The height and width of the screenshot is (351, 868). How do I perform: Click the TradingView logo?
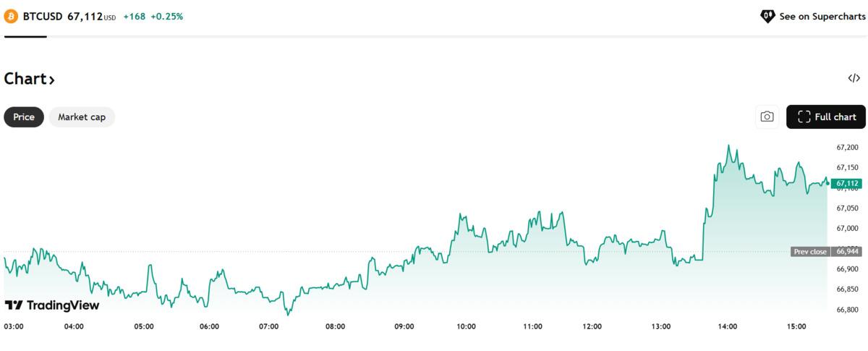coord(52,305)
